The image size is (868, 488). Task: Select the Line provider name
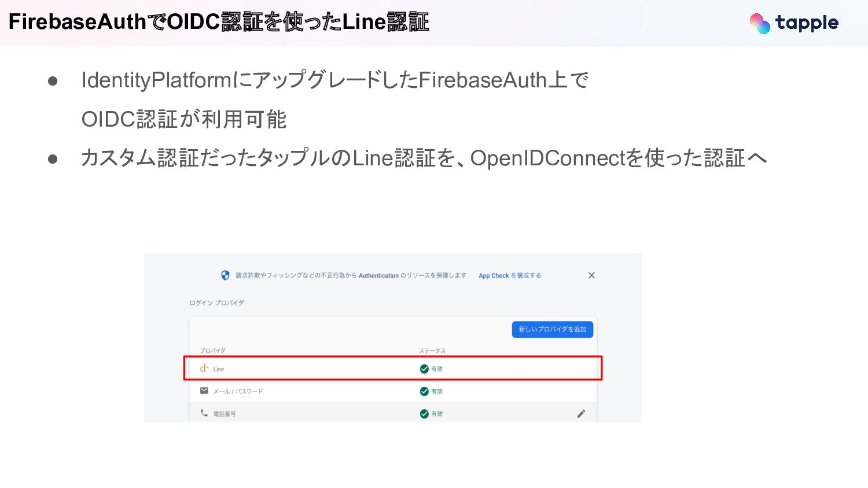click(219, 369)
